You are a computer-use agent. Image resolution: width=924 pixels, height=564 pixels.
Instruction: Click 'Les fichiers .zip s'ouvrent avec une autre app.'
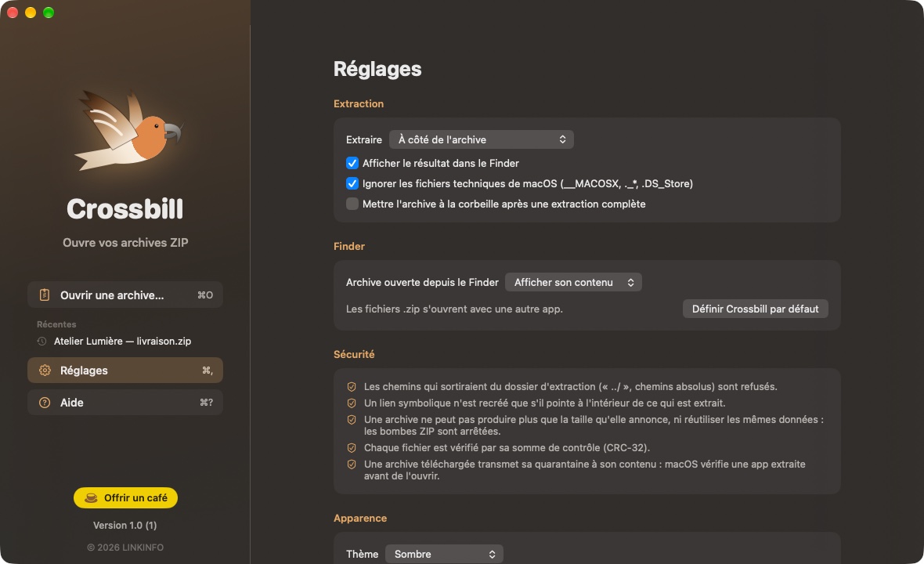click(454, 309)
